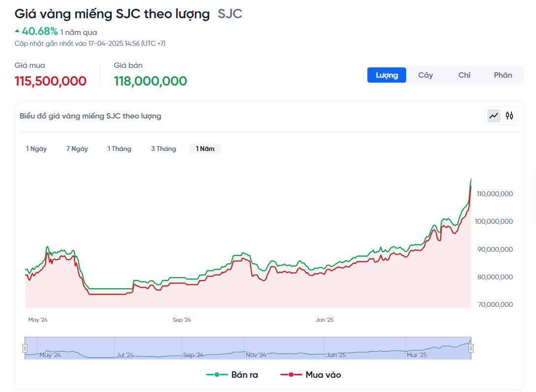This screenshot has height=392, width=536.
Task: Switch to the candlestick chart icon
Action: [x=509, y=116]
